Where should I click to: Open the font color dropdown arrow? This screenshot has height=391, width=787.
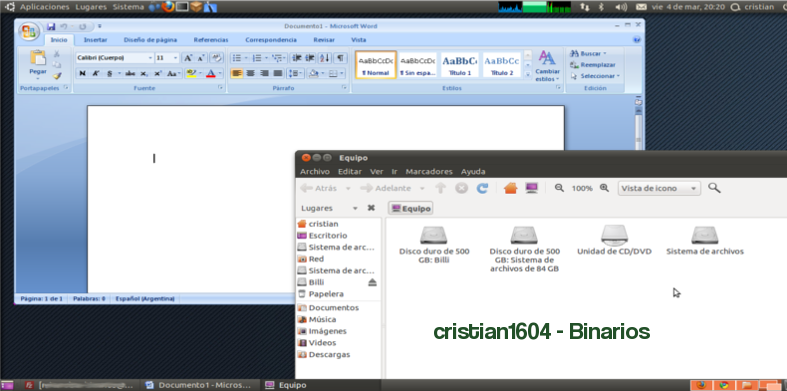pyautogui.click(x=221, y=74)
